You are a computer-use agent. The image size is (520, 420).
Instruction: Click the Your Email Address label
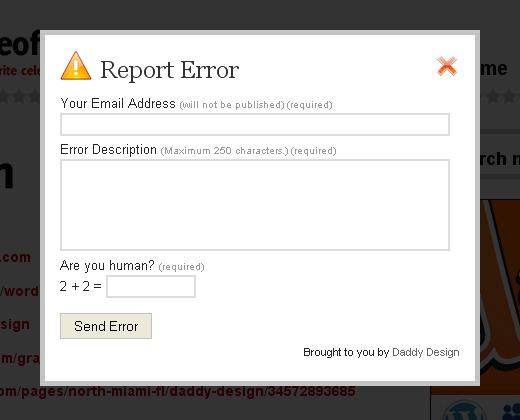118,103
